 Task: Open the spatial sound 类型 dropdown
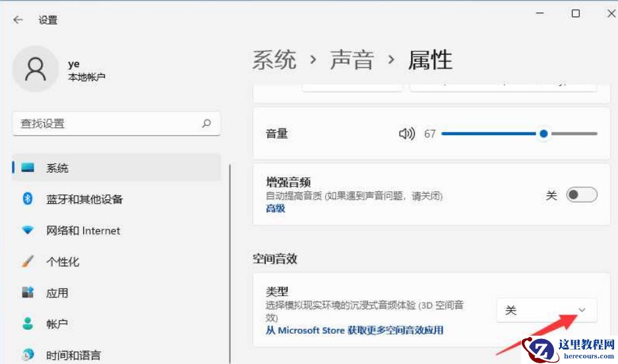pyautogui.click(x=546, y=311)
